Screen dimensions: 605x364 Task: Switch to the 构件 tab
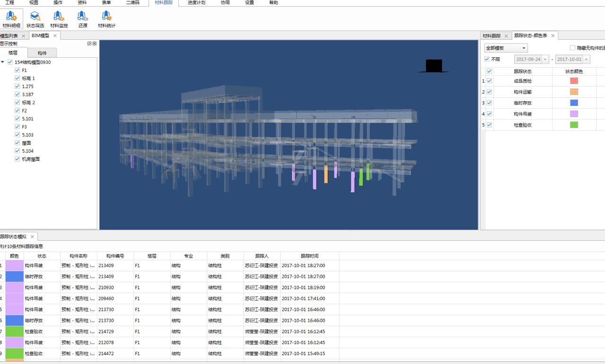42,53
